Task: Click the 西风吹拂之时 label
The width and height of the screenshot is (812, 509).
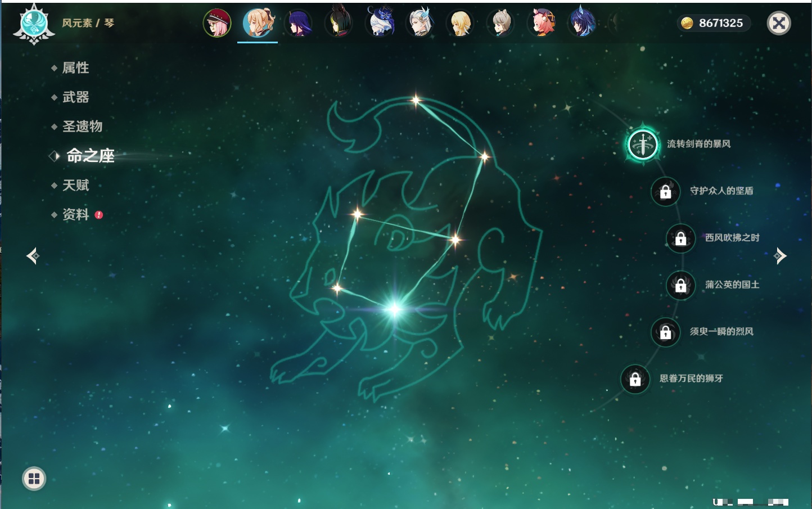Action: [x=732, y=238]
